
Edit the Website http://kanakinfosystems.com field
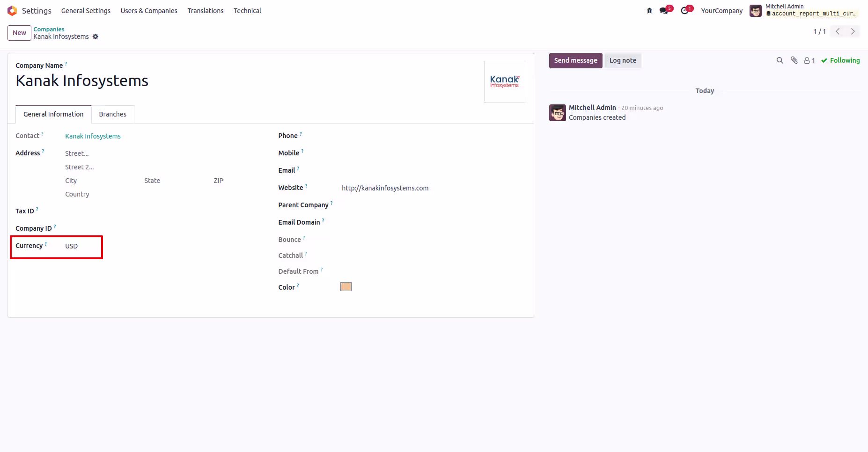[x=433, y=188]
